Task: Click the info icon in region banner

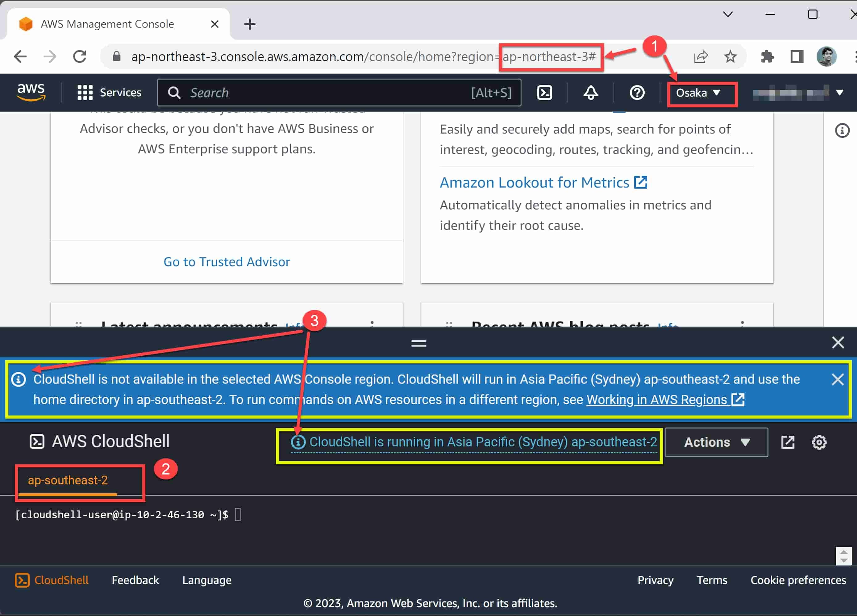Action: [x=19, y=379]
